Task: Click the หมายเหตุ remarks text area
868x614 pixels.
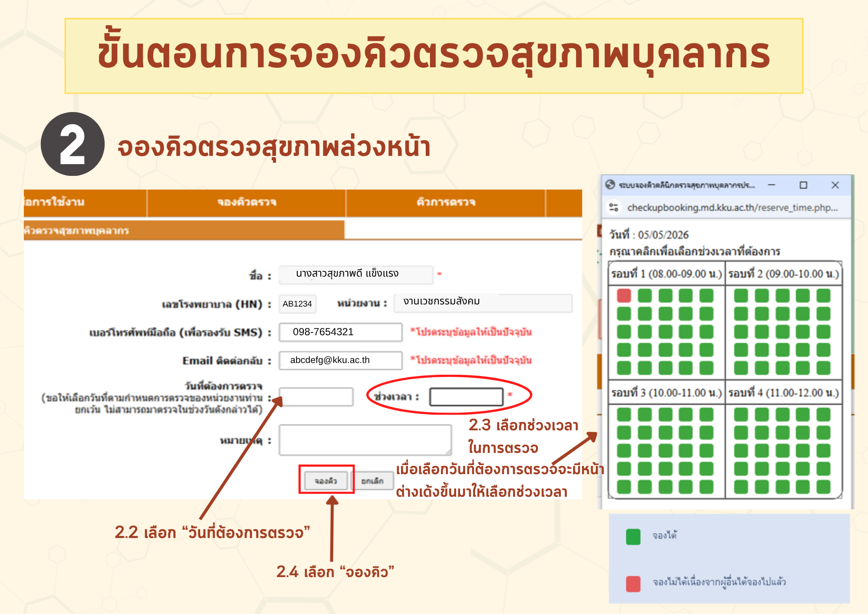Action: click(365, 440)
